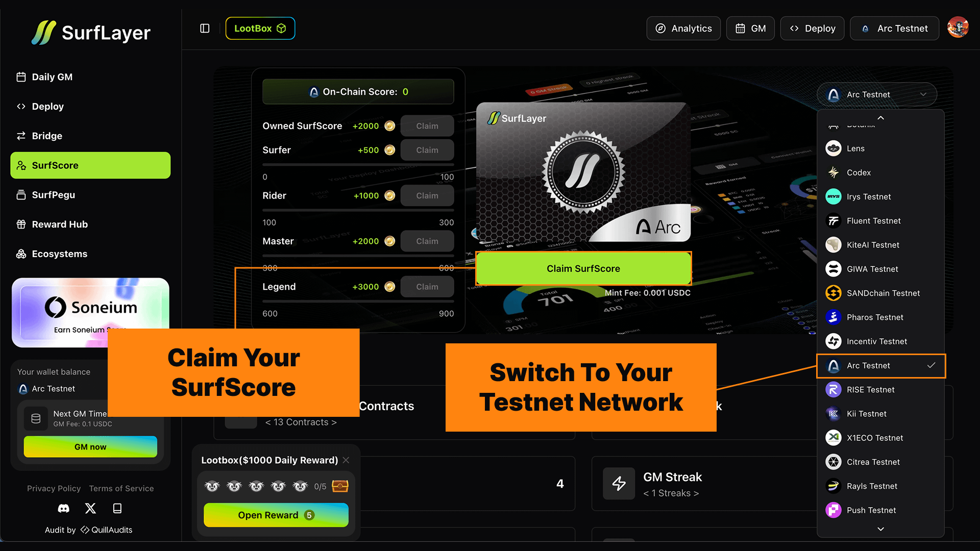The height and width of the screenshot is (551, 980).
Task: Click the Pharos Testnet icon
Action: point(834,317)
